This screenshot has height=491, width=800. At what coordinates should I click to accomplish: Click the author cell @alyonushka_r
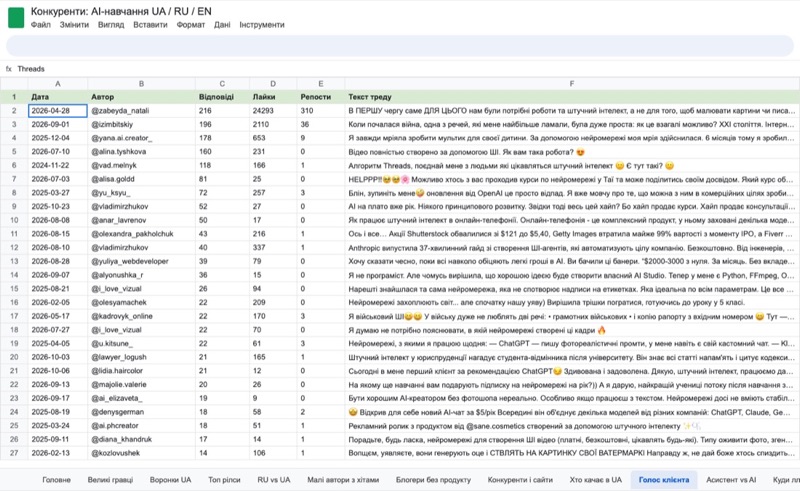click(141, 275)
